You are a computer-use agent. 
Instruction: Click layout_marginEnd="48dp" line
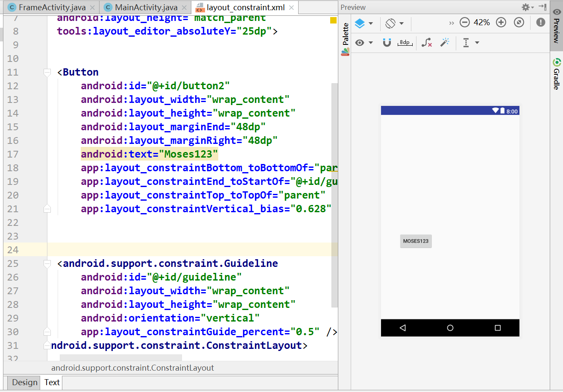pyautogui.click(x=173, y=127)
